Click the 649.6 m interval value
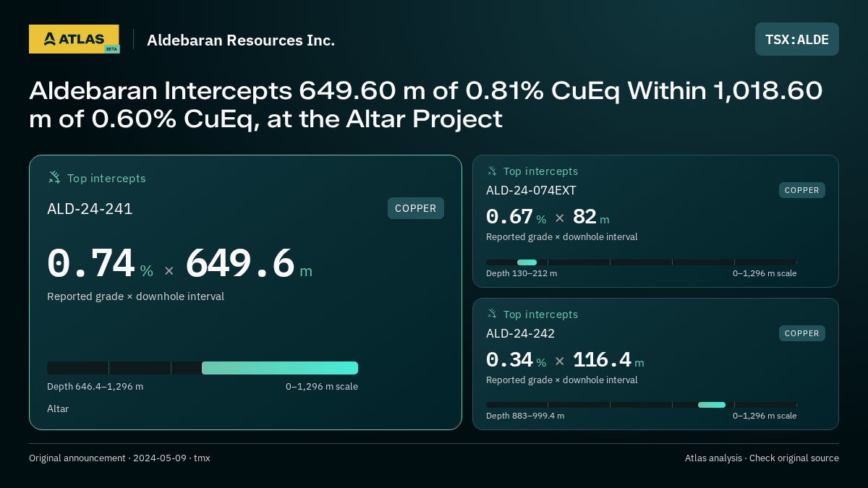This screenshot has width=868, height=488. tap(249, 263)
